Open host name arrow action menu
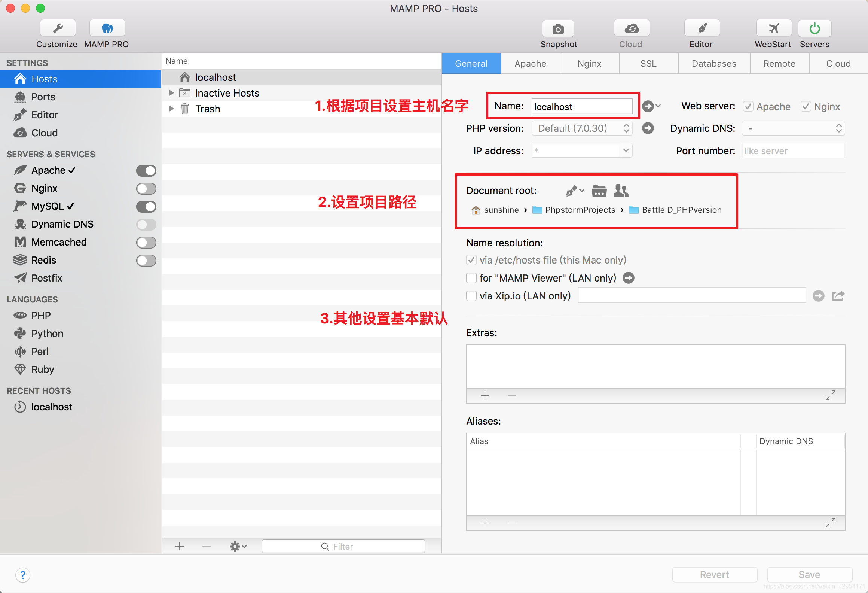 tap(651, 106)
